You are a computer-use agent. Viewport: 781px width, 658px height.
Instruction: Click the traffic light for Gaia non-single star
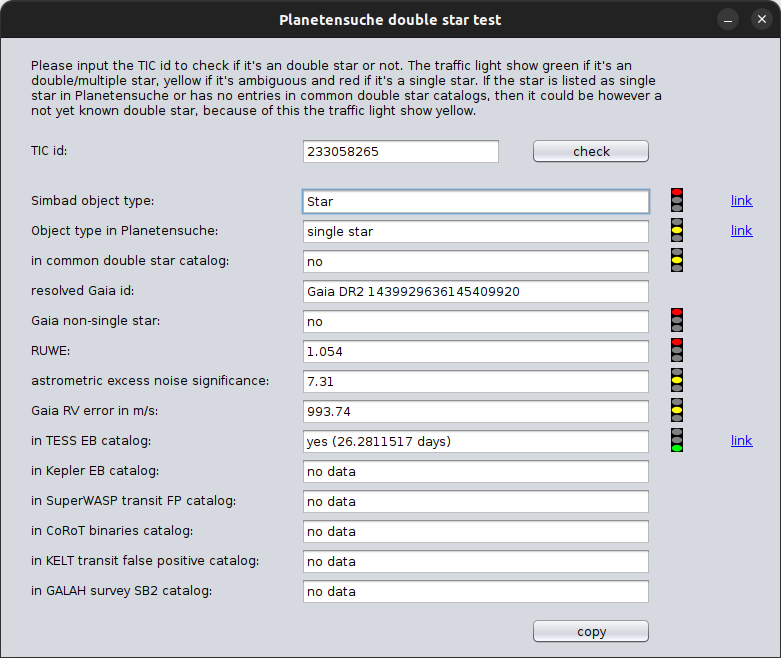[x=676, y=320]
